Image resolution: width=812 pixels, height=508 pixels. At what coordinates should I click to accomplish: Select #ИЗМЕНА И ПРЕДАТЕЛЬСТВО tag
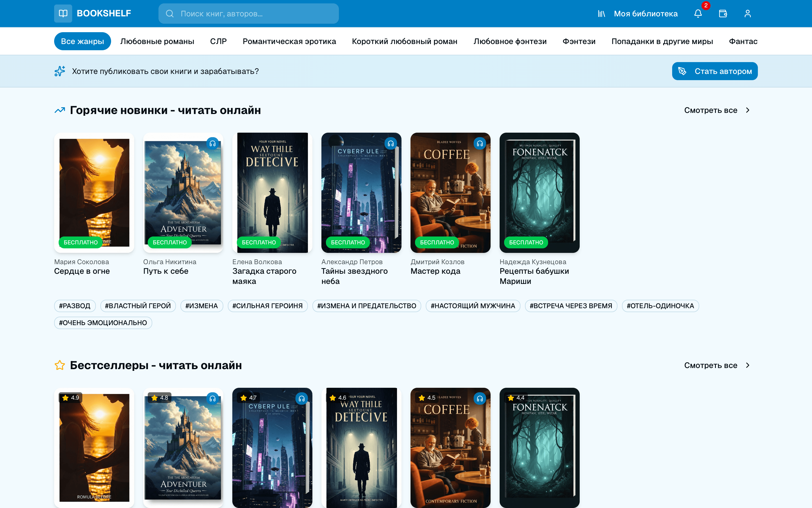(x=367, y=306)
